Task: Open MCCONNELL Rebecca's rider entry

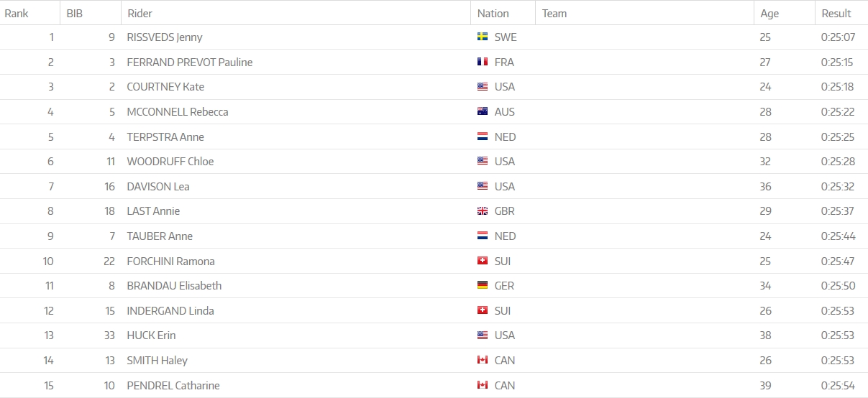Action: tap(177, 112)
